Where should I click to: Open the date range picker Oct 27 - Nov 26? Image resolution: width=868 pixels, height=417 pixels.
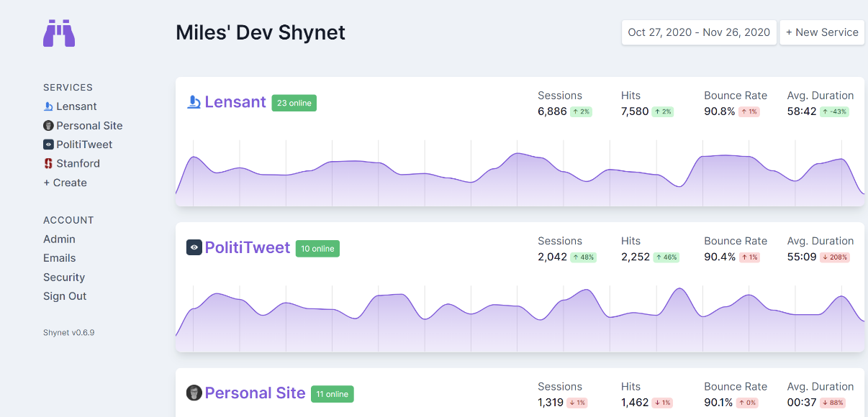(698, 32)
